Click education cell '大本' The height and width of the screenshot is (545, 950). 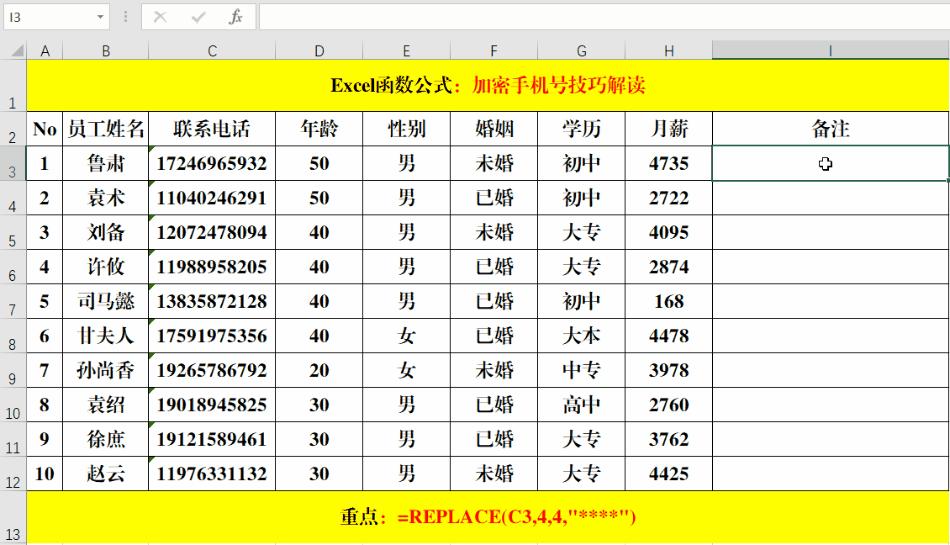coord(581,336)
